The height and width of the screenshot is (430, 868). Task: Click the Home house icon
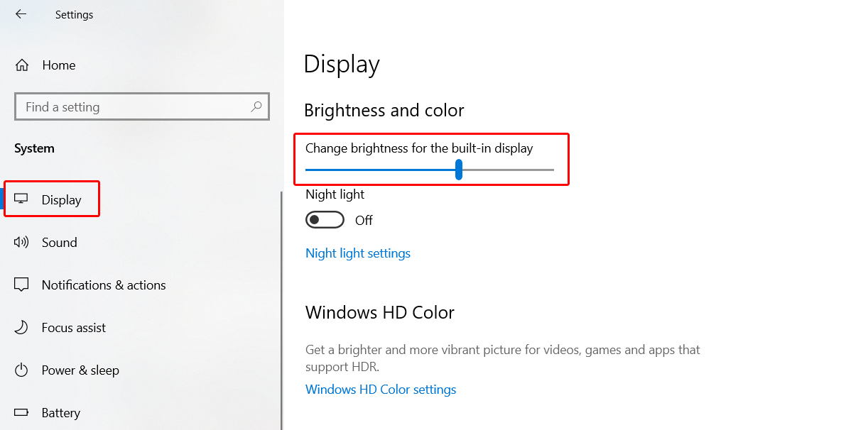22,65
